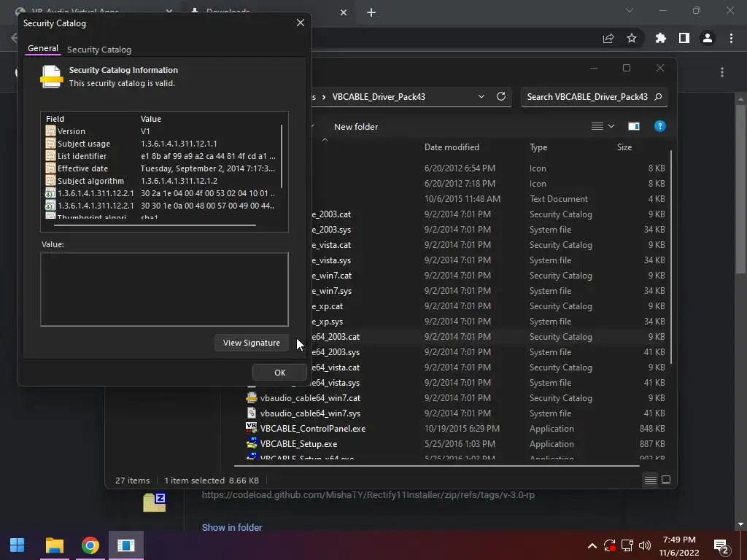Share this page icon in Chrome
The image size is (747, 560).
[x=608, y=39]
